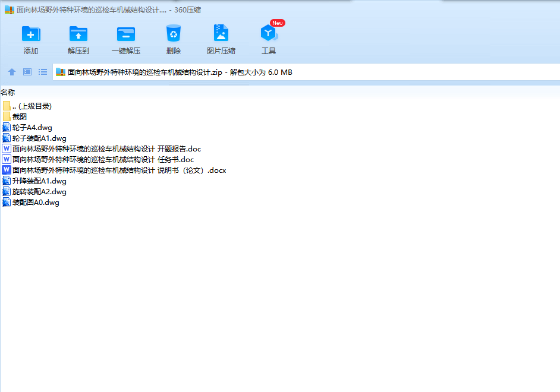
Task: Select the file 装配图A0.dwg
Action: coord(31,203)
